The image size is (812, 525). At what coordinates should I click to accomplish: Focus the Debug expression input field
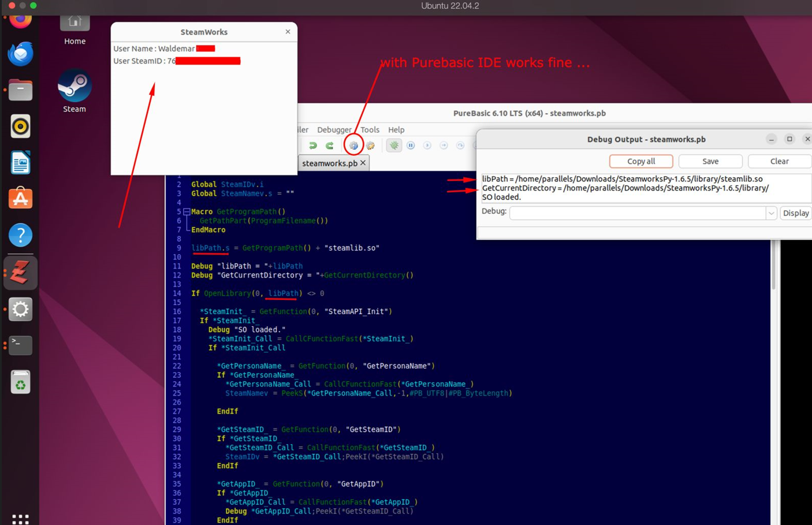(x=638, y=213)
